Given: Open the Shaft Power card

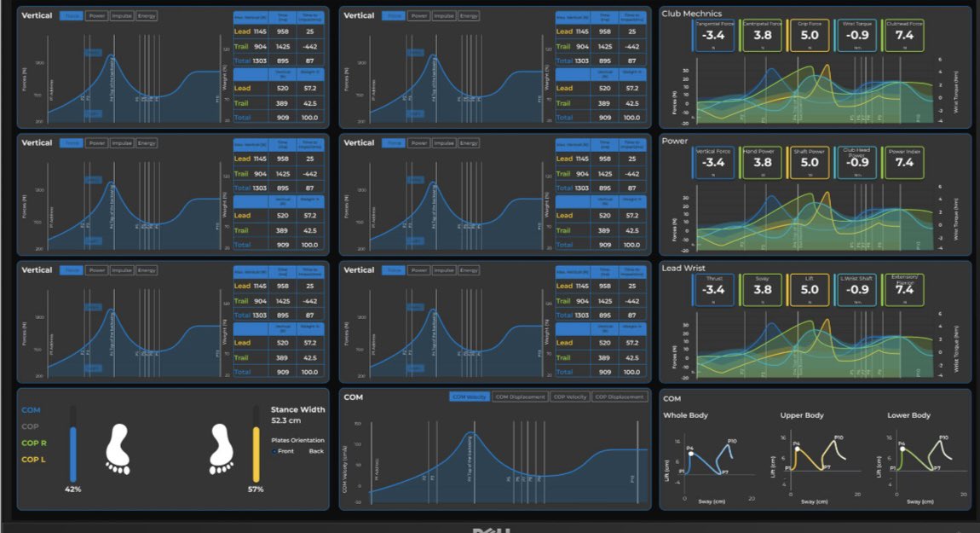Looking at the screenshot, I should [810, 163].
